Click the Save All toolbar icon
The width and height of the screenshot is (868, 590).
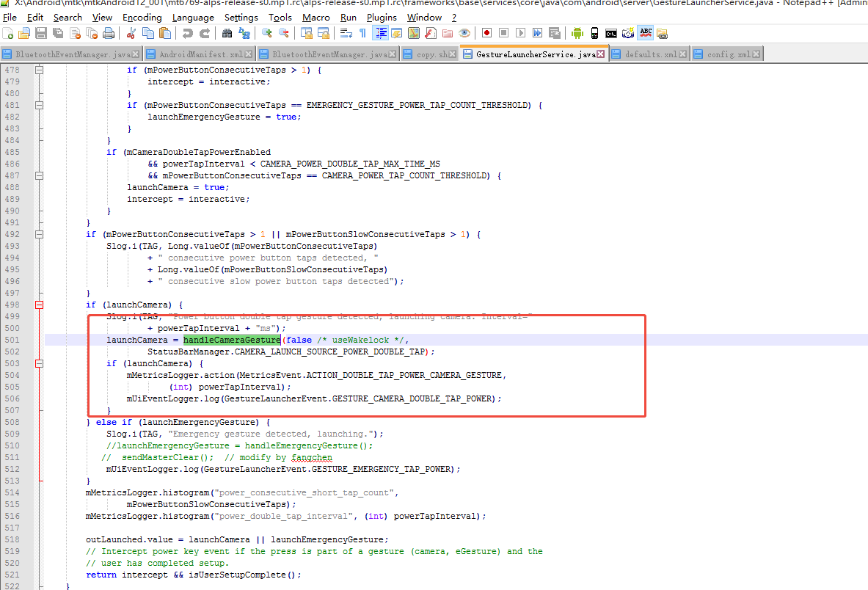pyautogui.click(x=57, y=34)
